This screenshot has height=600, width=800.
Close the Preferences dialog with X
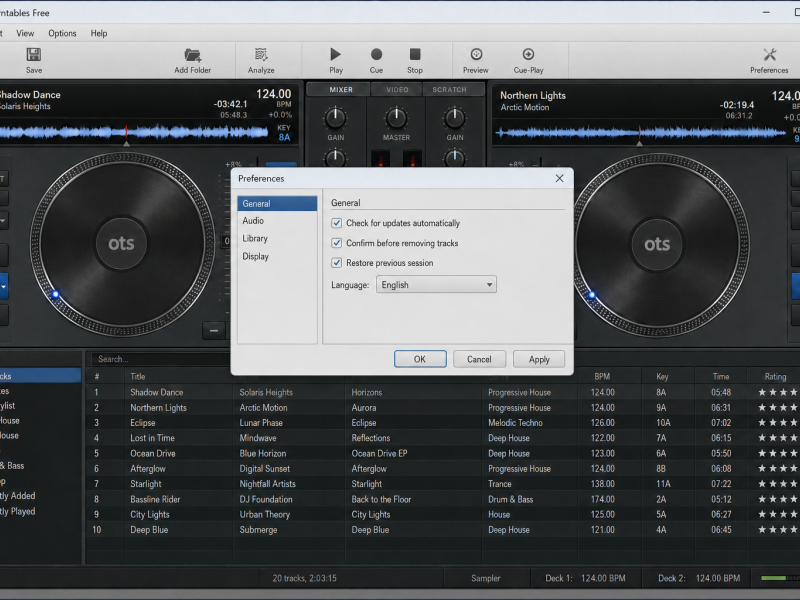(x=559, y=178)
